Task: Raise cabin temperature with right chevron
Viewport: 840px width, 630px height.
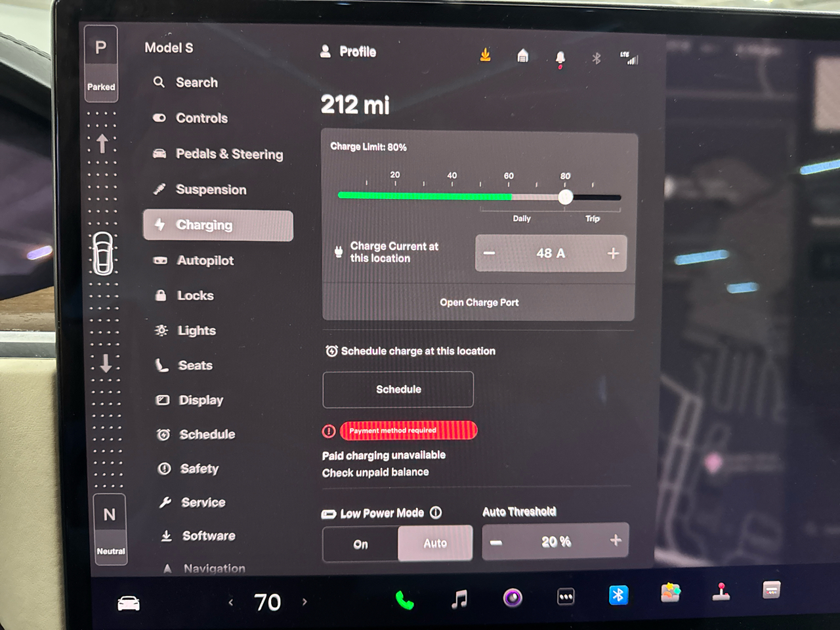Action: (304, 601)
